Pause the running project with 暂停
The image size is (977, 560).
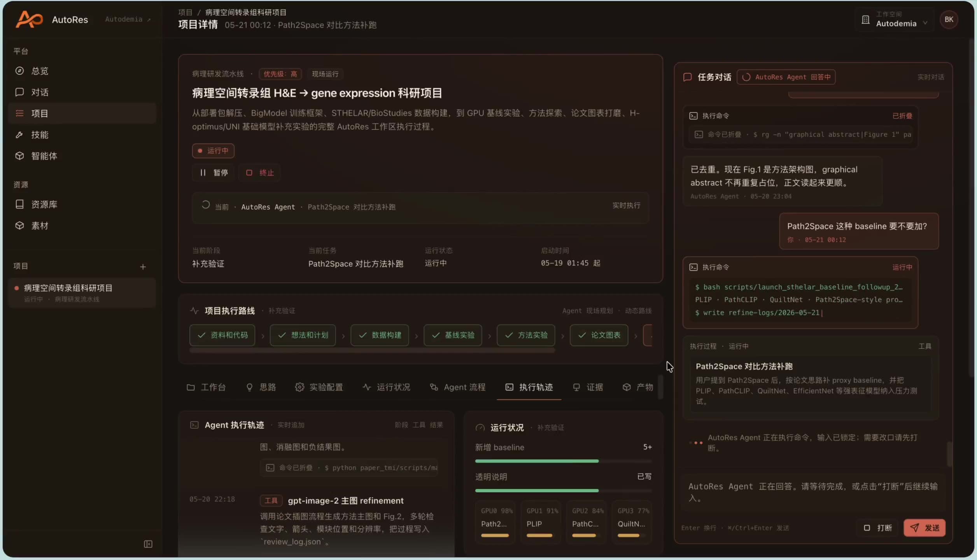click(213, 173)
